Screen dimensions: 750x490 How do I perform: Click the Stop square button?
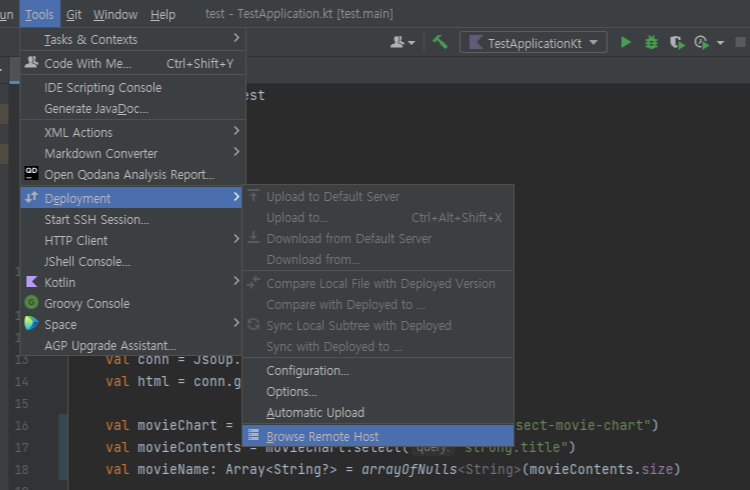tap(740, 42)
